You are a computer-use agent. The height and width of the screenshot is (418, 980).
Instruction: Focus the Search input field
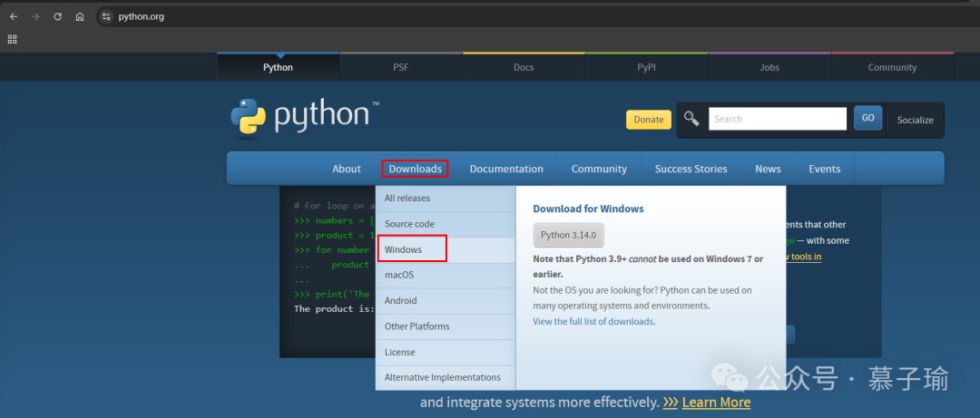(x=778, y=119)
